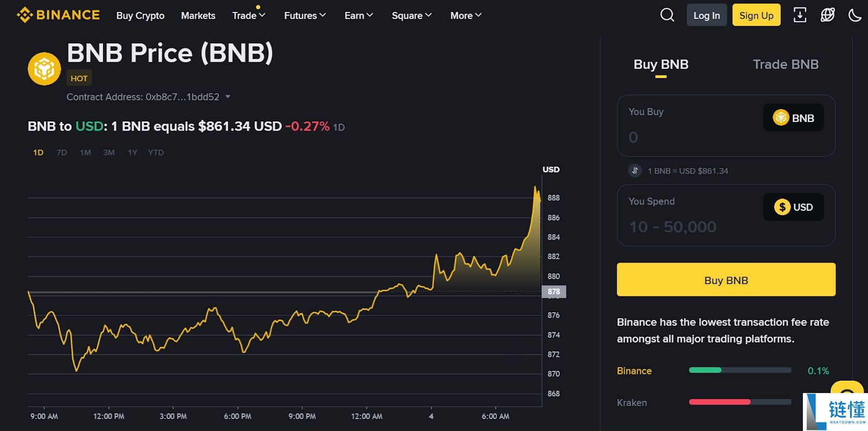Open the USD currency selector
The image size is (868, 431).
click(x=794, y=207)
